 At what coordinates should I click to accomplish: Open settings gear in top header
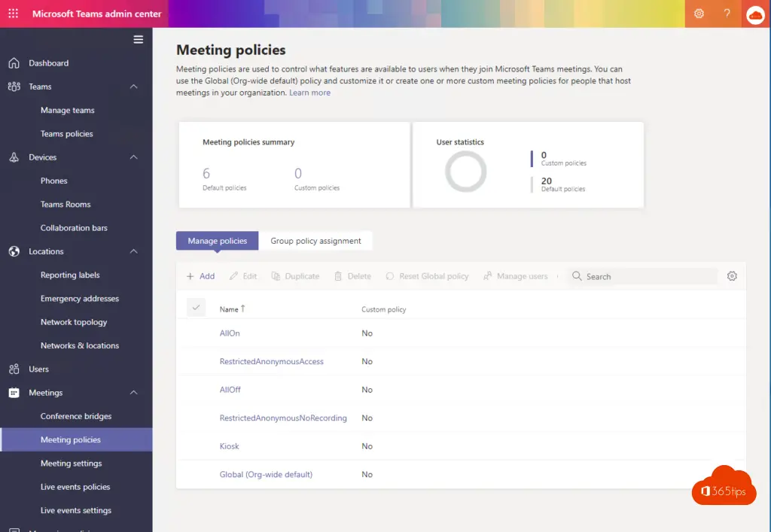tap(699, 14)
